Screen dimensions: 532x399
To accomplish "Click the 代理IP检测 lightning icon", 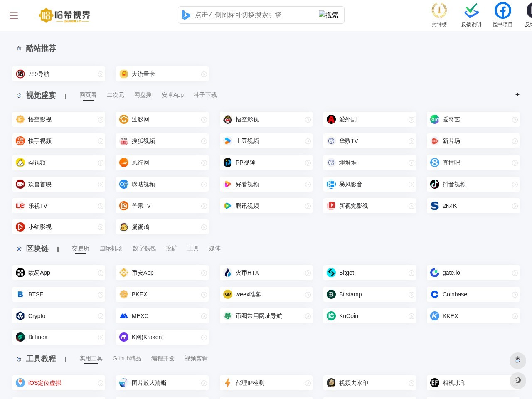I will point(228,383).
